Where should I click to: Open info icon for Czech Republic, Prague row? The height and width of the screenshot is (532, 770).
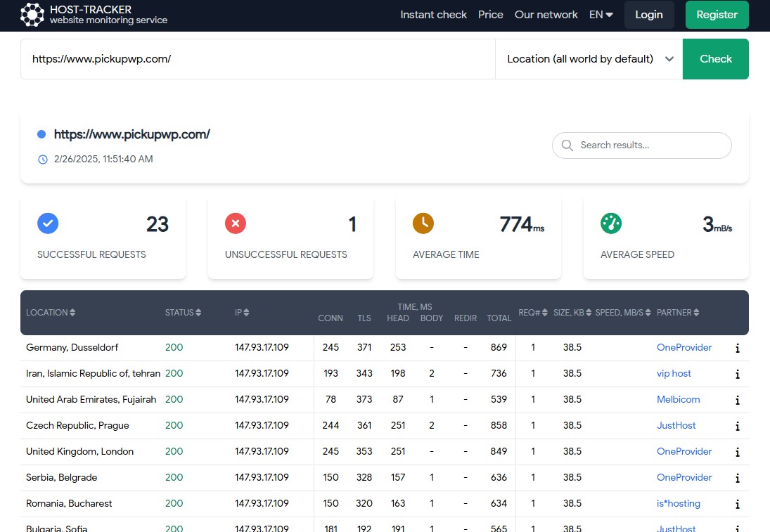pyautogui.click(x=737, y=426)
